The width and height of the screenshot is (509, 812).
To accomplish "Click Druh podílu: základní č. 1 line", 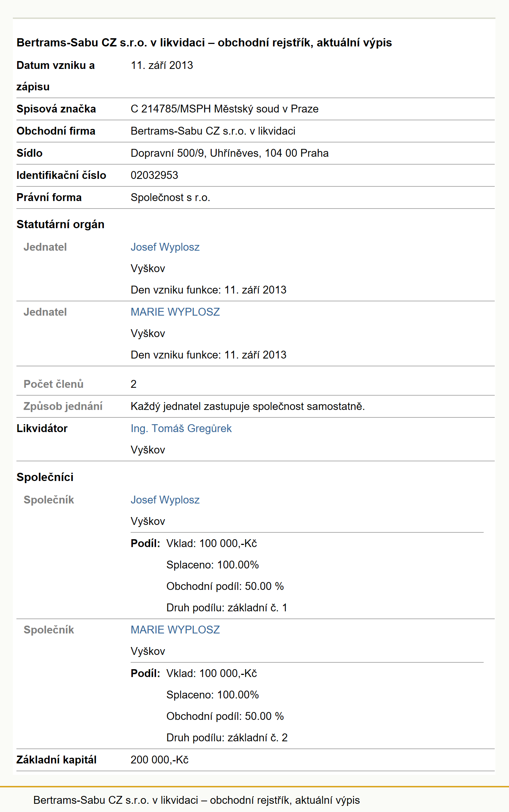I will (x=227, y=608).
